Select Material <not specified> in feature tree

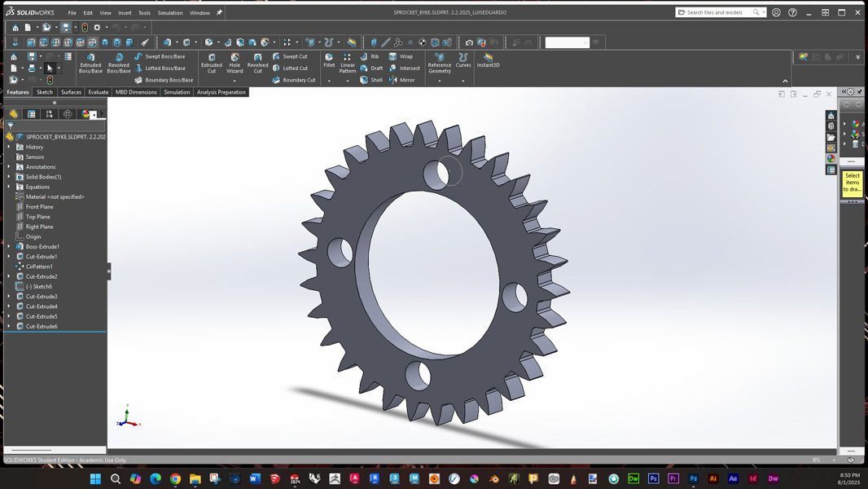click(x=54, y=196)
